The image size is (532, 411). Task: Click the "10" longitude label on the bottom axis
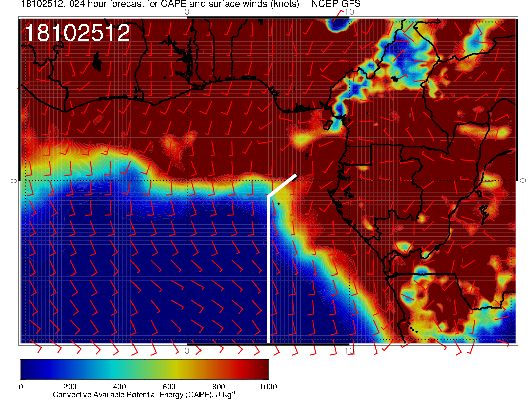348,350
